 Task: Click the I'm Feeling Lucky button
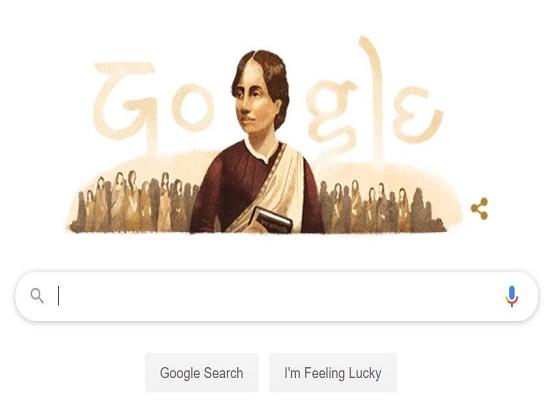pos(333,373)
